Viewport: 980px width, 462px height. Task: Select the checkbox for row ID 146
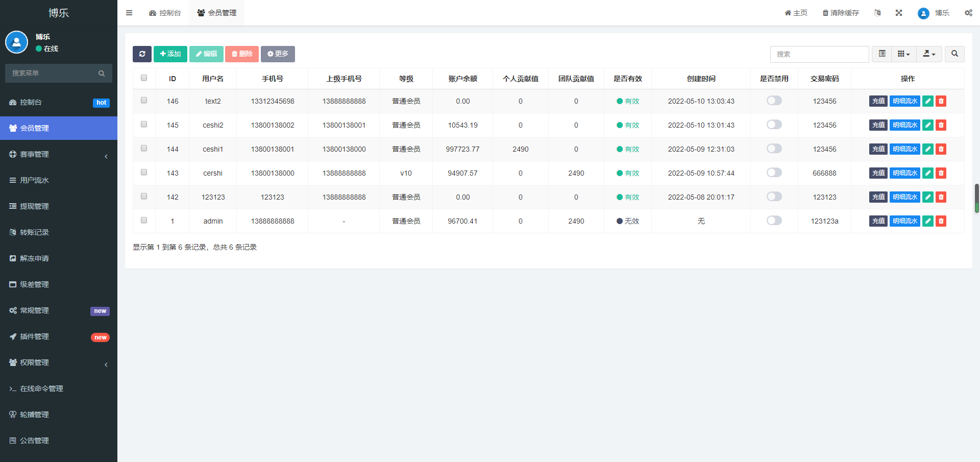[x=144, y=101]
